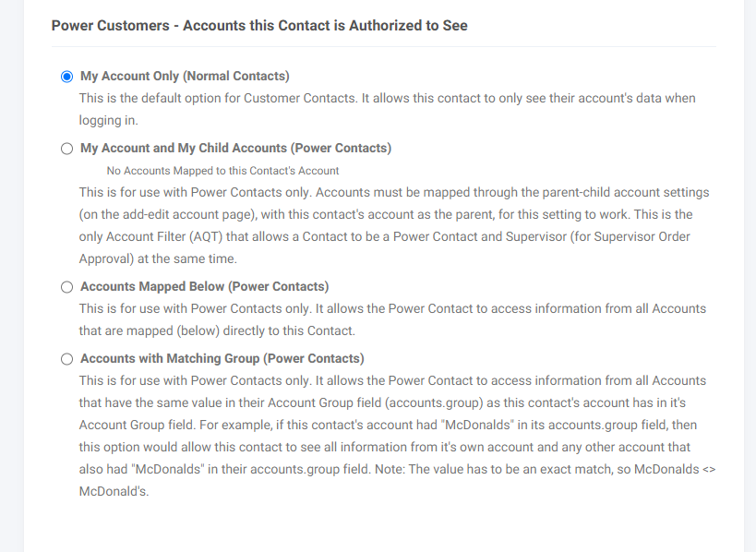Image resolution: width=756 pixels, height=552 pixels.
Task: Click the final "McDonald's." word on last line
Action: pos(114,491)
